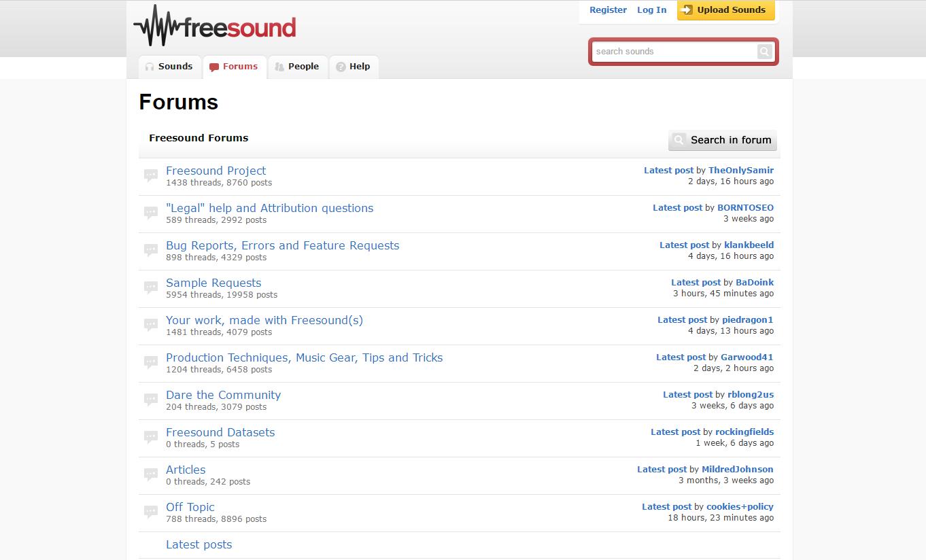Go to the Log In page
Viewport: 926px width, 560px height.
651,10
